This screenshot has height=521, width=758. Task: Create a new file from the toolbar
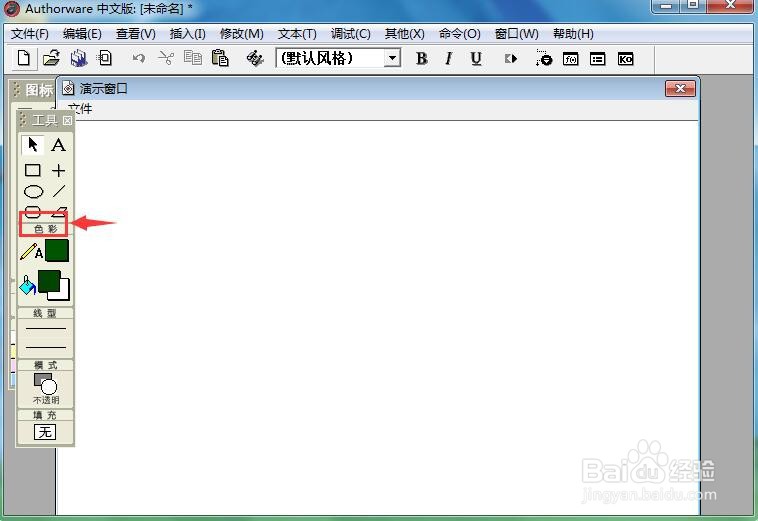[x=23, y=58]
